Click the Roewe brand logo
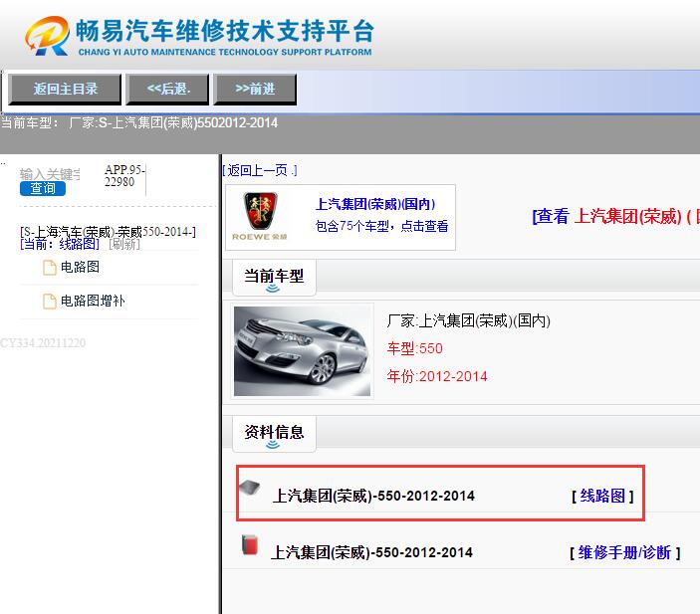Viewport: 700px width, 614px height. click(x=260, y=216)
